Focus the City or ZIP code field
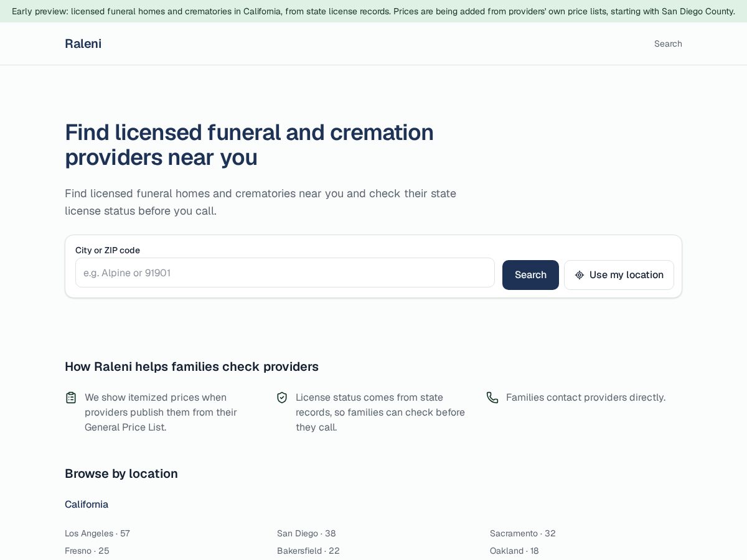747x560 pixels. pyautogui.click(x=285, y=273)
